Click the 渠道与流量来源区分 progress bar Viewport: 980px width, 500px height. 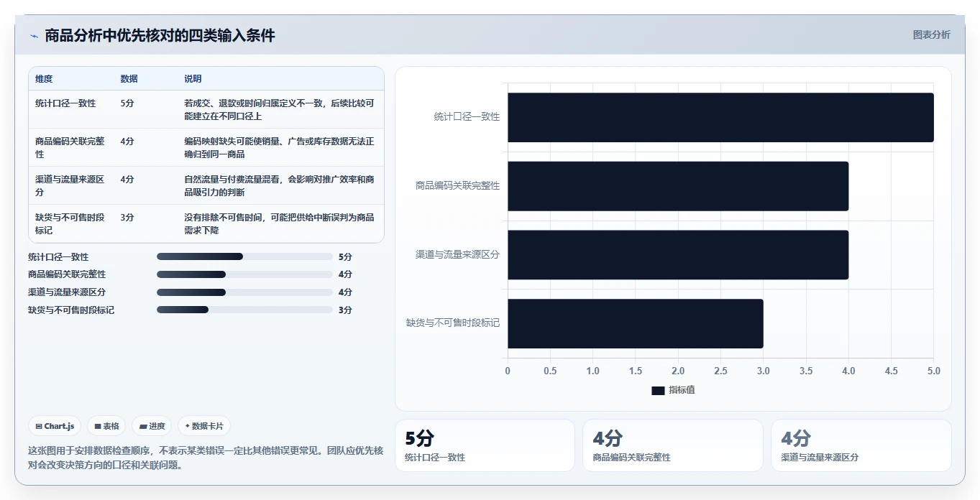tap(244, 292)
